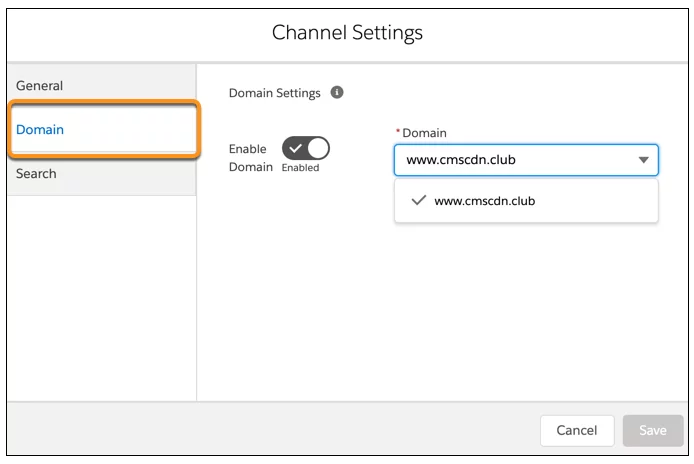This screenshot has width=694, height=464.
Task: Click the Enabled status text under the toggle
Action: (x=301, y=168)
